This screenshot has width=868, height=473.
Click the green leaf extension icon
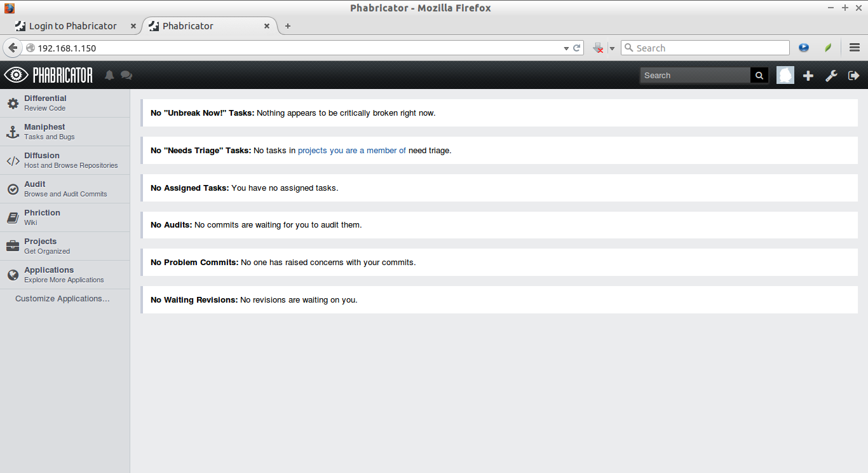coord(828,48)
